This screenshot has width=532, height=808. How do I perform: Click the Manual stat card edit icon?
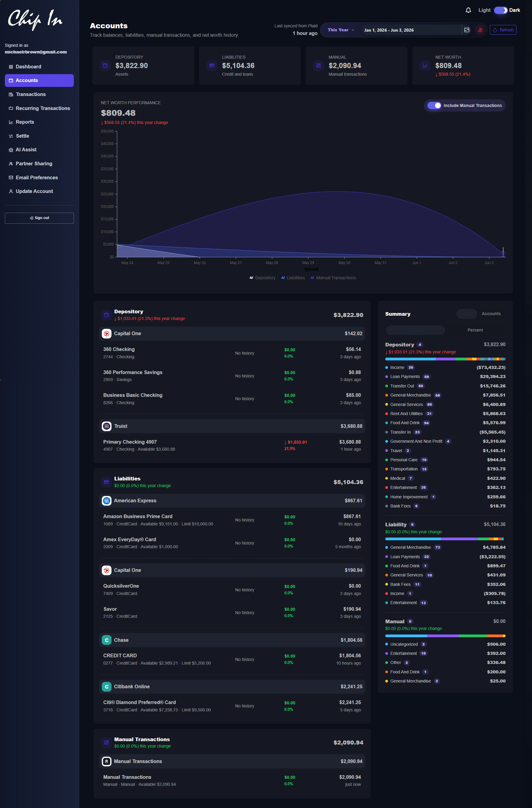tap(318, 65)
